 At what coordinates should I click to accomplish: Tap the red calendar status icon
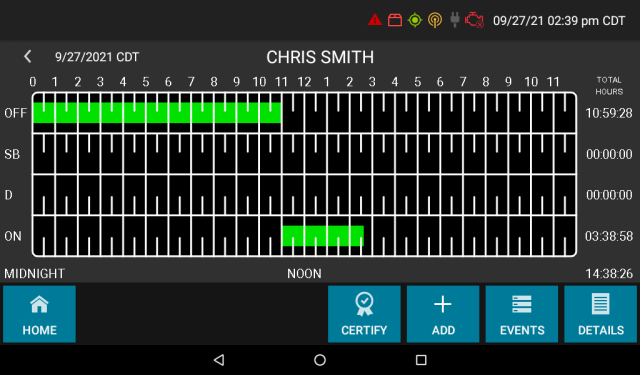click(395, 20)
